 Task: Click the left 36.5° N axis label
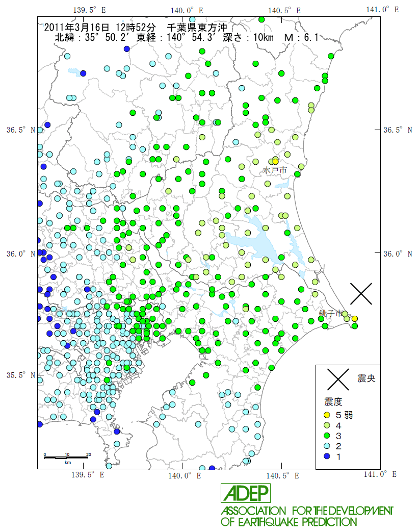pyautogui.click(x=21, y=130)
